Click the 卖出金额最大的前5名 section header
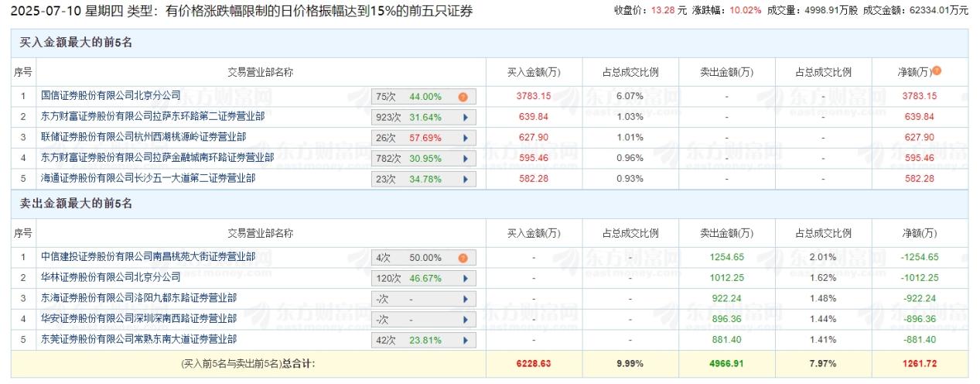980x384 pixels. 76,204
